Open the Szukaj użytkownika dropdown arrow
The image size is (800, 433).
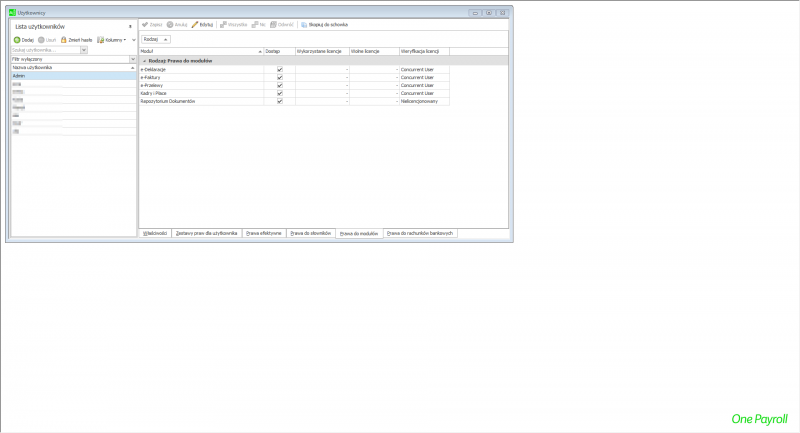click(x=84, y=50)
